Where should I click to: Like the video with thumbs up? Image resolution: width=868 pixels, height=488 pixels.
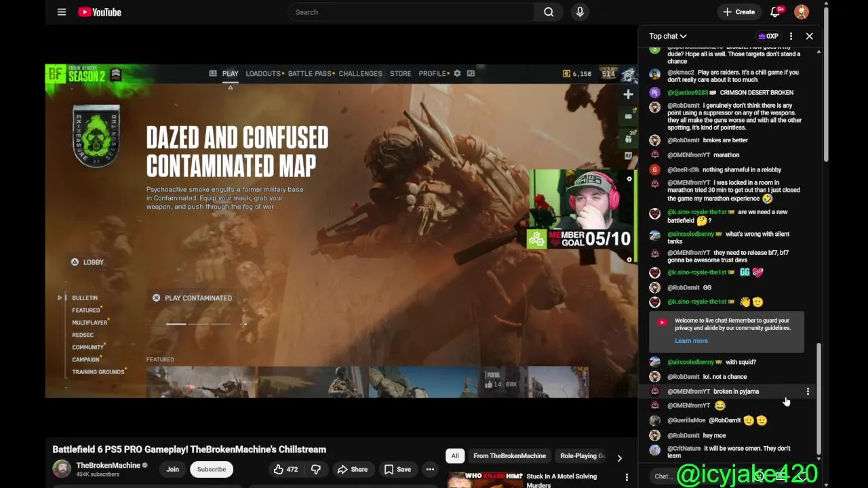pos(285,469)
